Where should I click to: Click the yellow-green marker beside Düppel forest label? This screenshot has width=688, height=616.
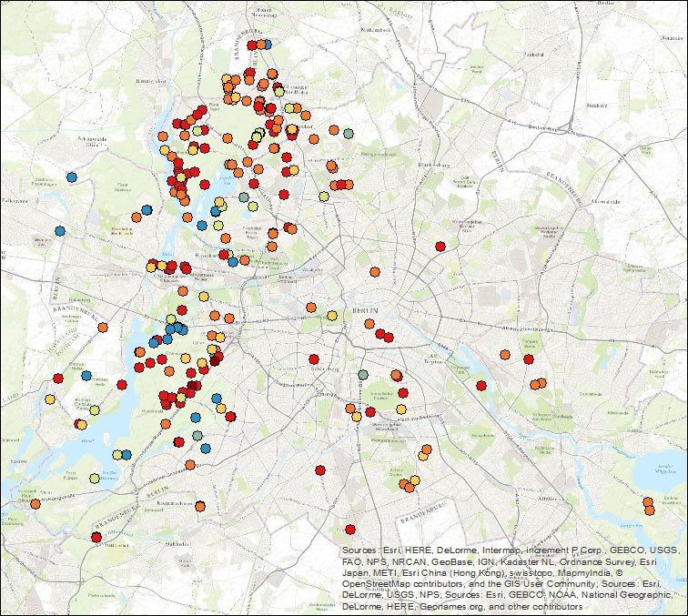tap(95, 479)
